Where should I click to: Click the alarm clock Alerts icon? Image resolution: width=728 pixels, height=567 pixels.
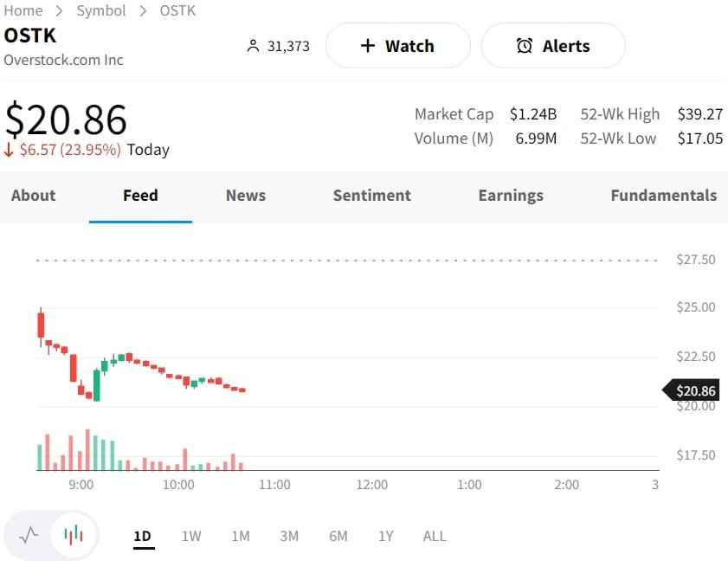(525, 46)
